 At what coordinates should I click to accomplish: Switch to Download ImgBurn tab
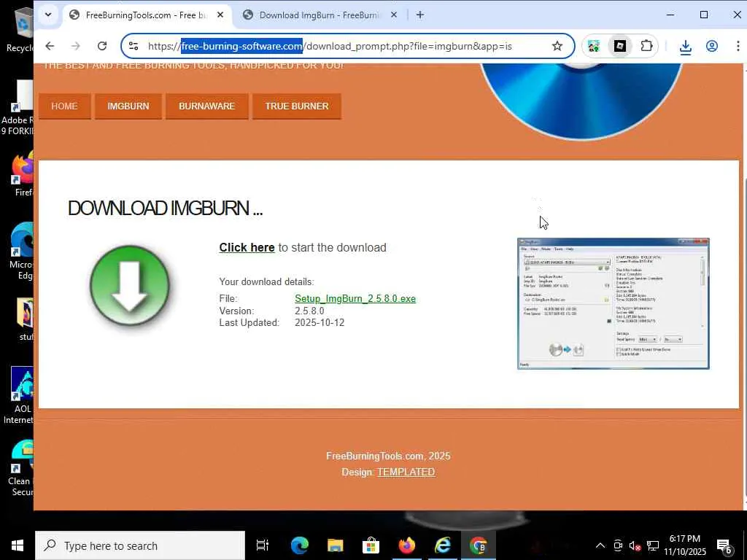click(x=319, y=15)
